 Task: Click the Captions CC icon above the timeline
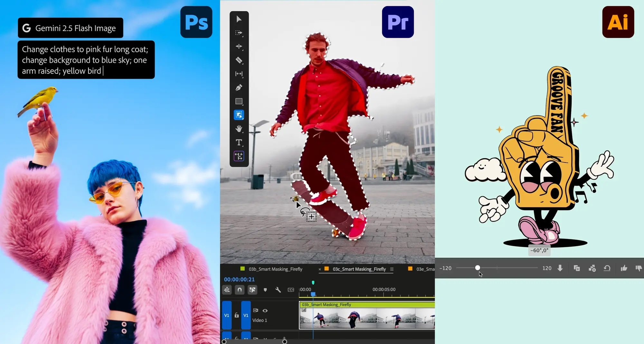click(x=291, y=290)
